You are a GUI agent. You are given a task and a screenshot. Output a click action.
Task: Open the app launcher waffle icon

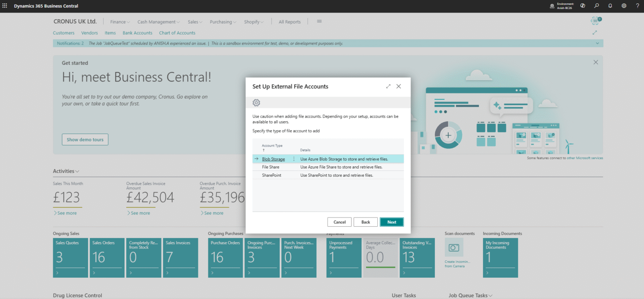click(x=5, y=6)
